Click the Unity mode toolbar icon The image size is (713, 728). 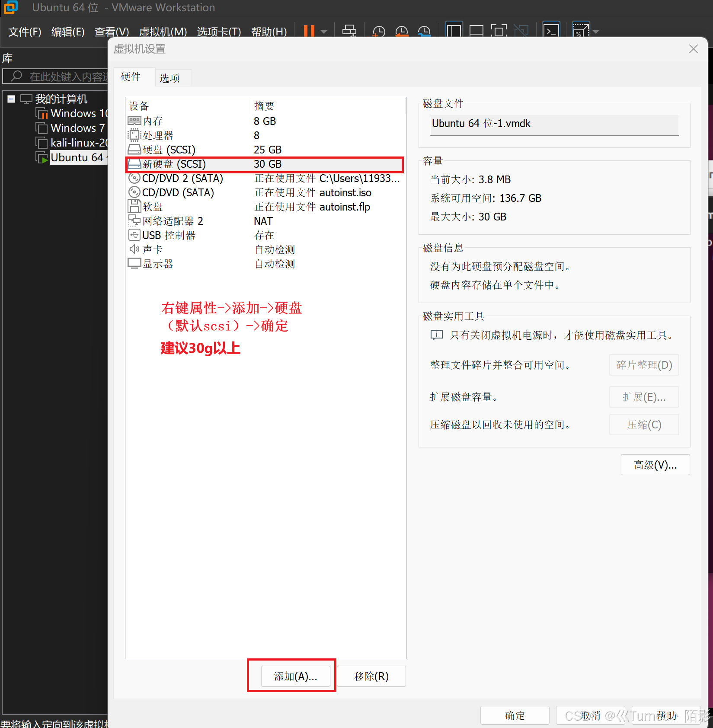[x=521, y=31]
